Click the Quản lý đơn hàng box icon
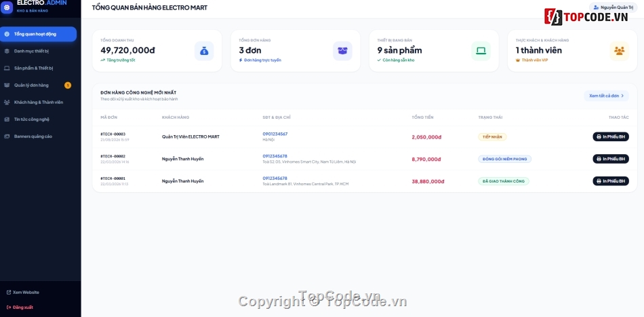The height and width of the screenshot is (317, 644). coord(7,85)
